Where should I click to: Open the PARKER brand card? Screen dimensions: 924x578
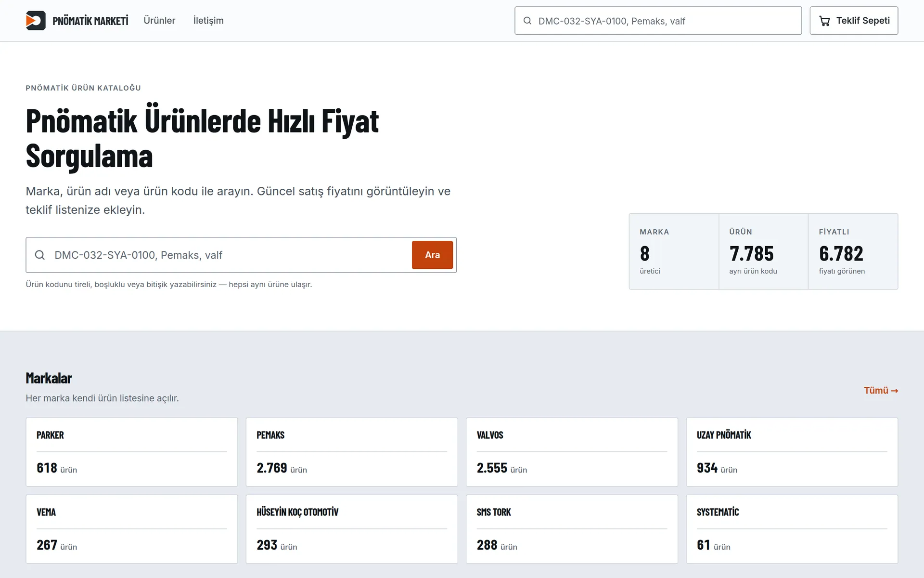[x=132, y=452]
